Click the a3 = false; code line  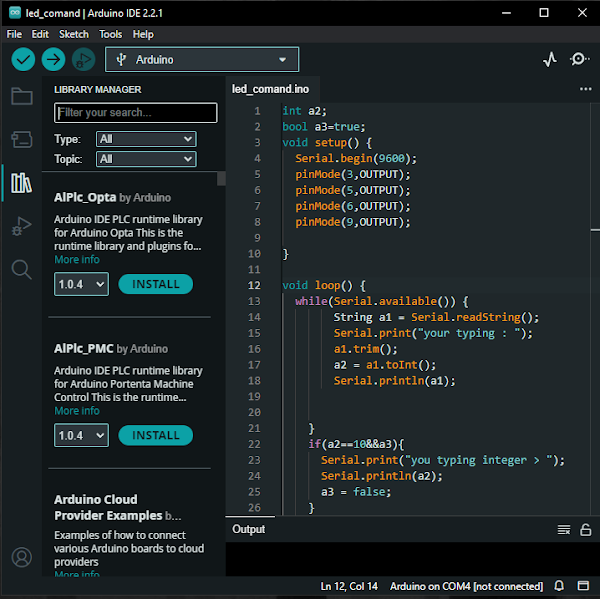(356, 492)
